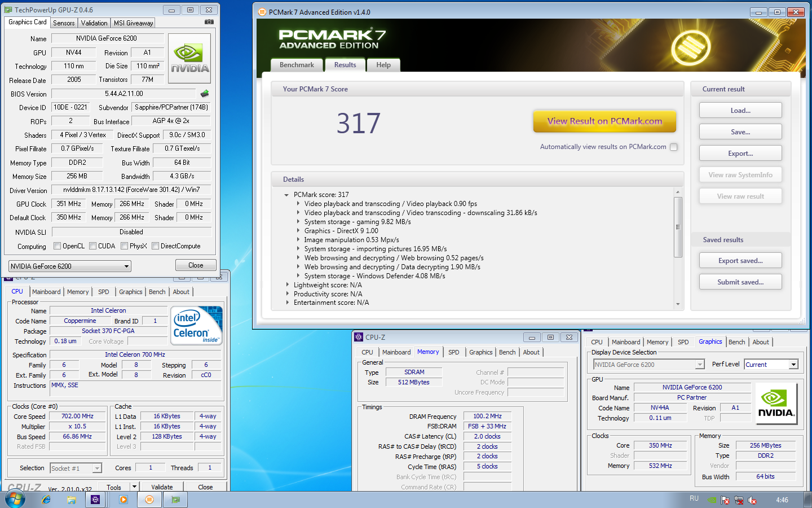Click the NVIDIA tray icon
Viewport: 812px width, 508px height.
click(713, 500)
